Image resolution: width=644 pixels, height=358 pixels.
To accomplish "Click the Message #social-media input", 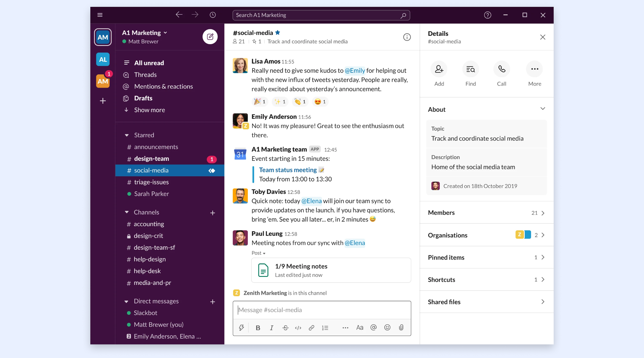I will (x=322, y=310).
